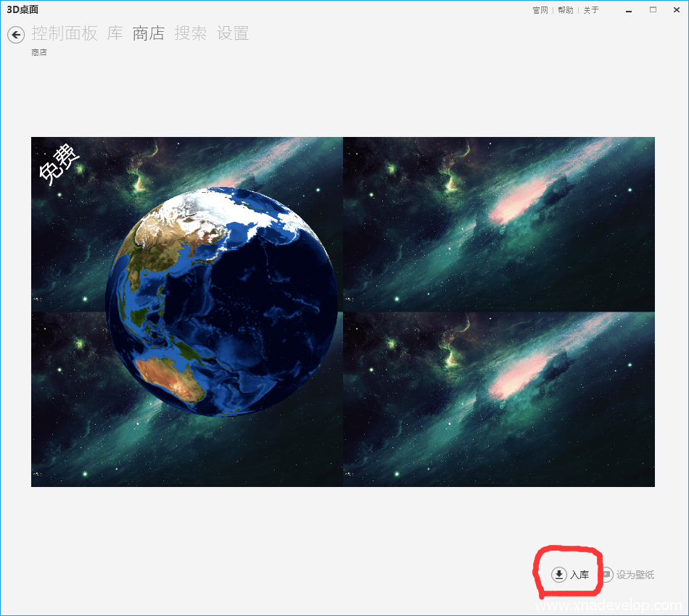The height and width of the screenshot is (616, 689).
Task: Click the 免费 badge on the preview
Action: (x=58, y=165)
